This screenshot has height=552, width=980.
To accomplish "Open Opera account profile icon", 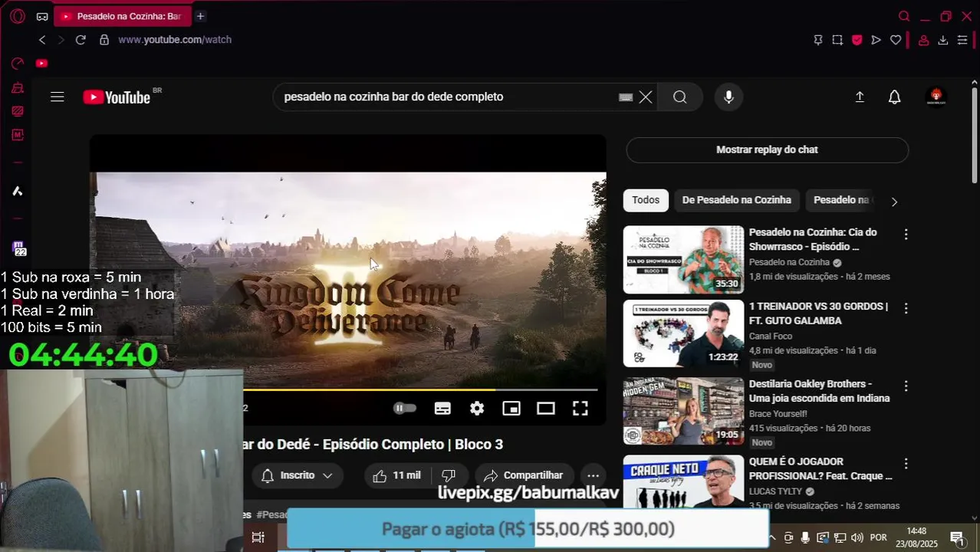I will click(924, 40).
